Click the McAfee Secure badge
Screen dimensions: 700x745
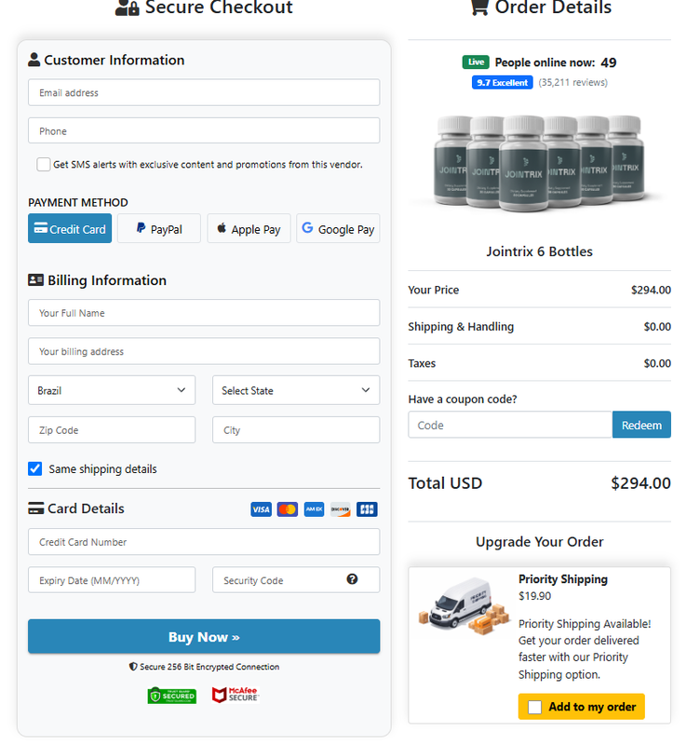point(236,695)
